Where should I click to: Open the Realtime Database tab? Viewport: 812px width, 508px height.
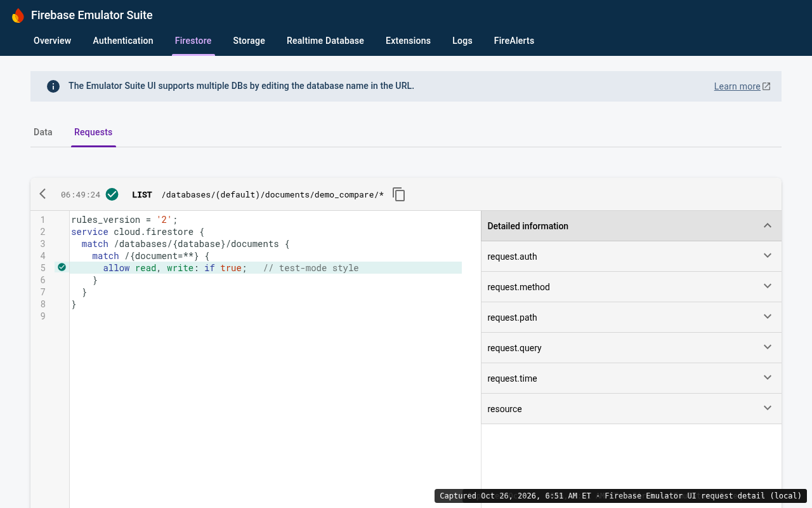pos(325,41)
